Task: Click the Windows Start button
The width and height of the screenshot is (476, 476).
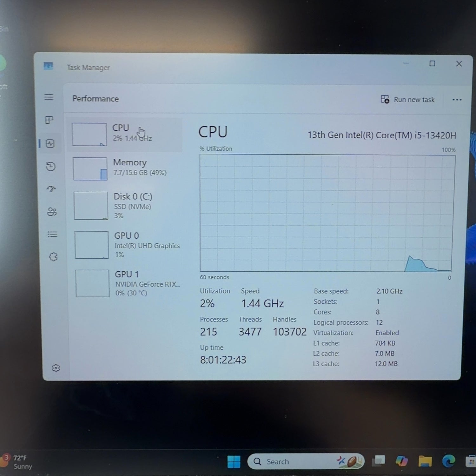Action: click(x=234, y=461)
